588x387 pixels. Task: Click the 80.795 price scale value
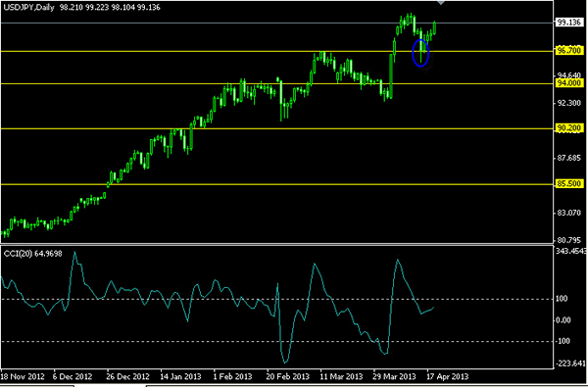[x=568, y=240]
